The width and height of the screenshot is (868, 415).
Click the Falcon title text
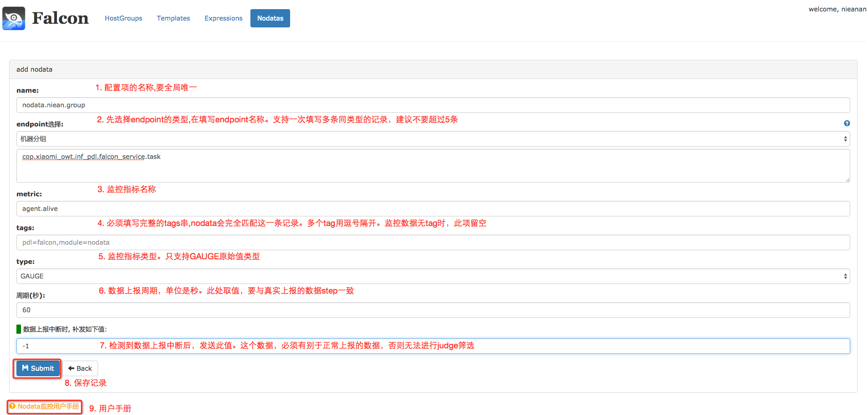point(60,18)
